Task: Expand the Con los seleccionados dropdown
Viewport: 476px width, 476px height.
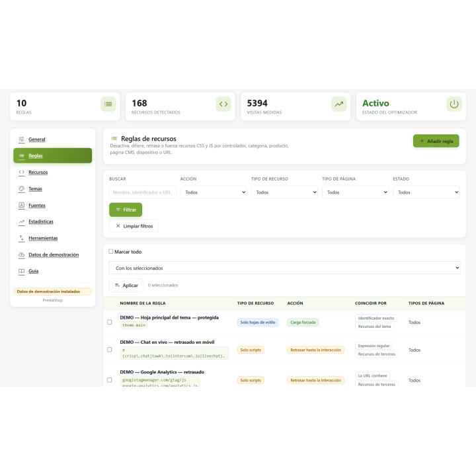Action: (x=284, y=268)
